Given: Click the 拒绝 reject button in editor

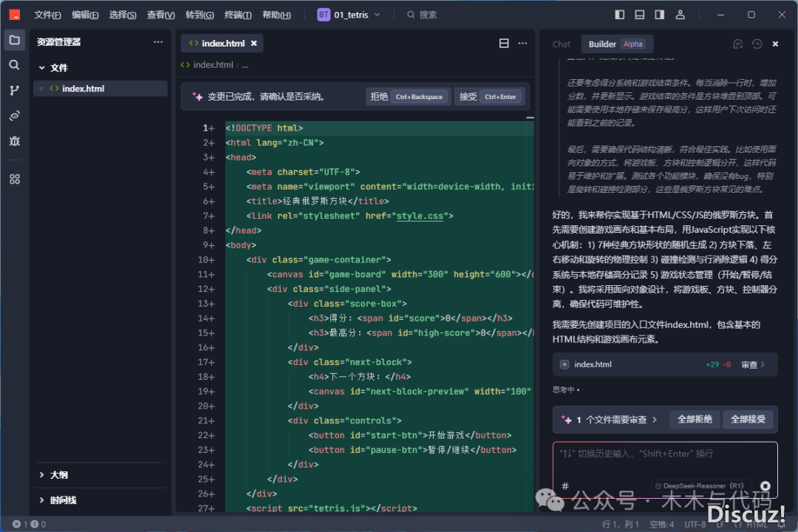Looking at the screenshot, I should coord(407,97).
